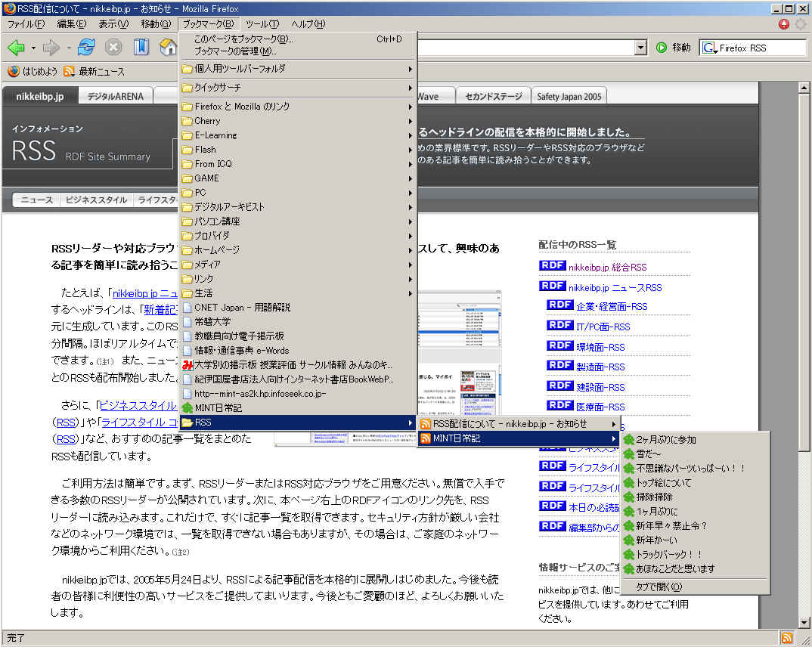Open the 編集(E) menu
Viewport: 812px width, 647px height.
[x=72, y=24]
